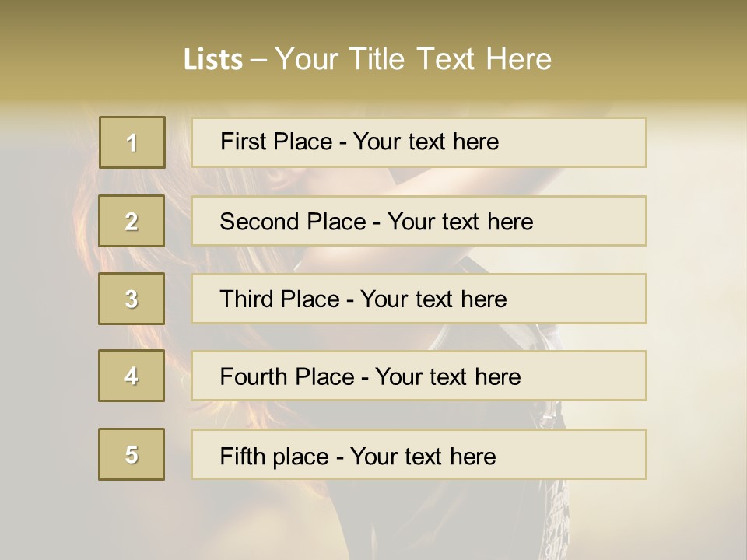Click the empty right end of the Fifth place bar

(591, 454)
